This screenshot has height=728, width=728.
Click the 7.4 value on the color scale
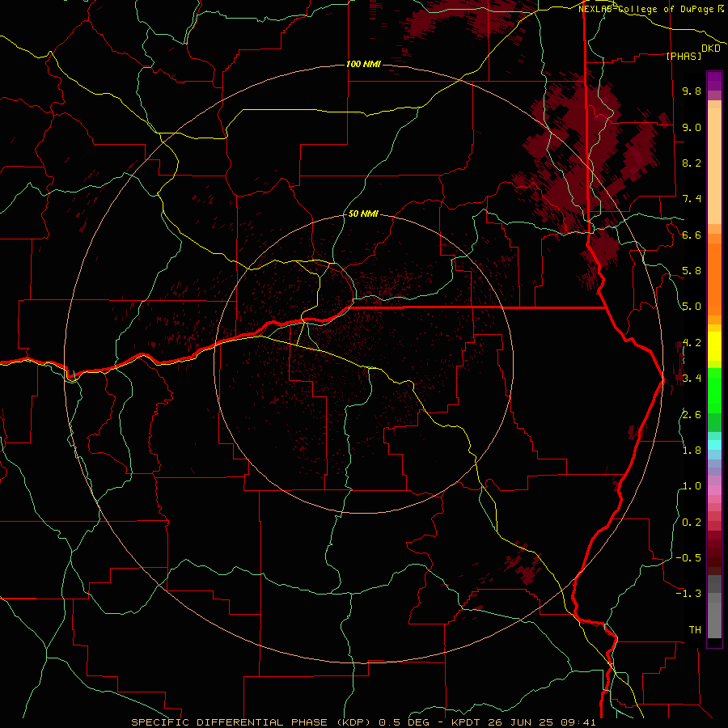[x=692, y=199]
